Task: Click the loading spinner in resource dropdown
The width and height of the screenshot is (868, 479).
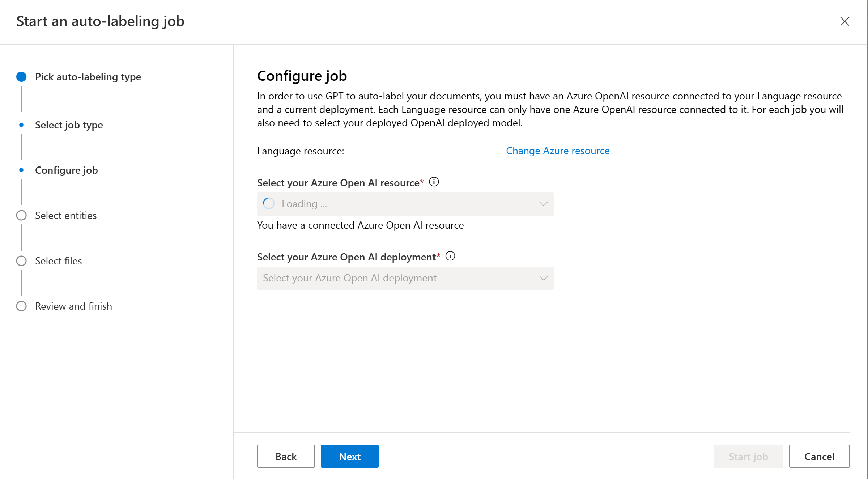Action: tap(269, 204)
